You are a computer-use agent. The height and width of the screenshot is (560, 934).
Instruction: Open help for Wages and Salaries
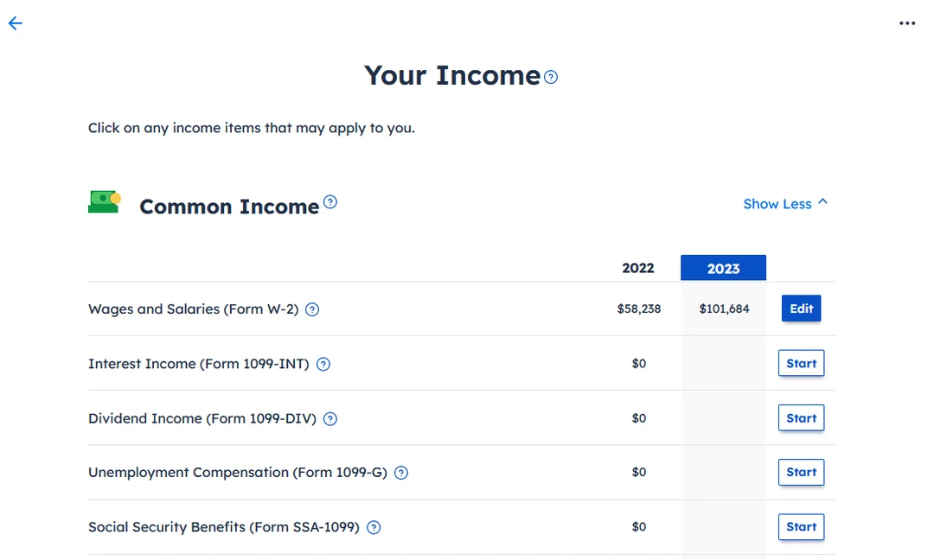click(312, 309)
